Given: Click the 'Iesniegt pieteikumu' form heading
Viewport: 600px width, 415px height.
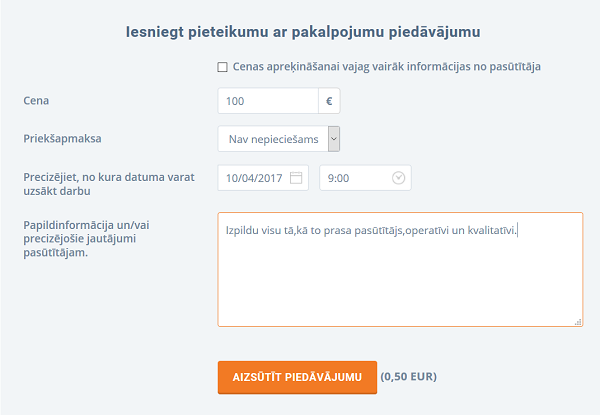Looking at the screenshot, I should point(305,32).
